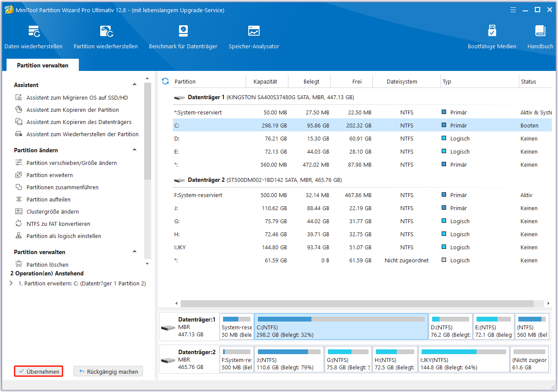This screenshot has height=392, width=558.
Task: Select Datenträger 2 ST500DM002 header row
Action: 362,180
